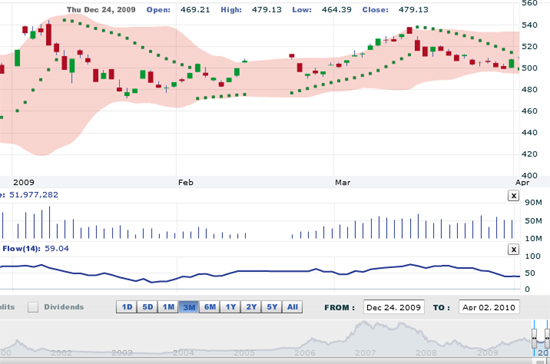Click the Mar label on the date axis

click(342, 182)
